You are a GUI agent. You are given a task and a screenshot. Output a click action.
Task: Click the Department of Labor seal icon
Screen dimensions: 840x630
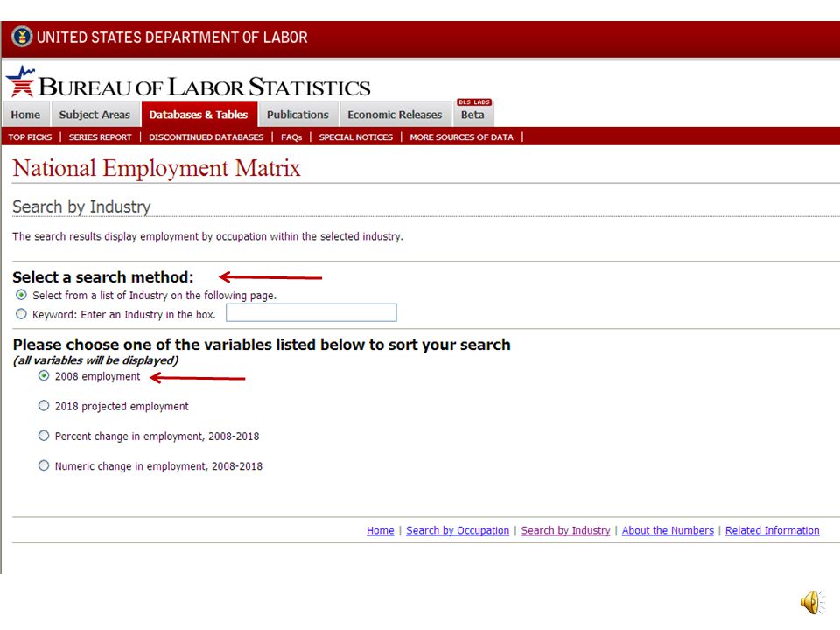pyautogui.click(x=22, y=37)
